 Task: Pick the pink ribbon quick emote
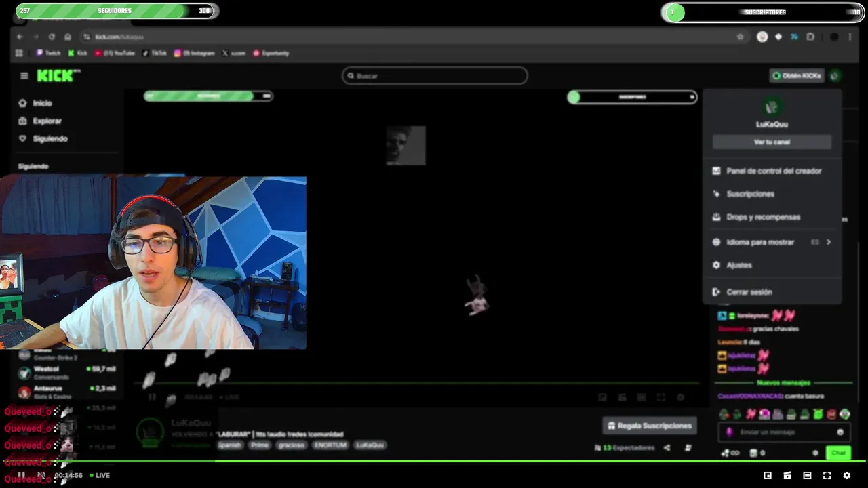click(751, 414)
